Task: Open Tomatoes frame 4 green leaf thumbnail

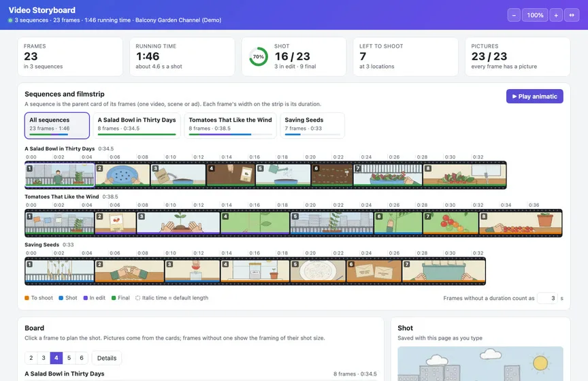Action: tap(255, 223)
